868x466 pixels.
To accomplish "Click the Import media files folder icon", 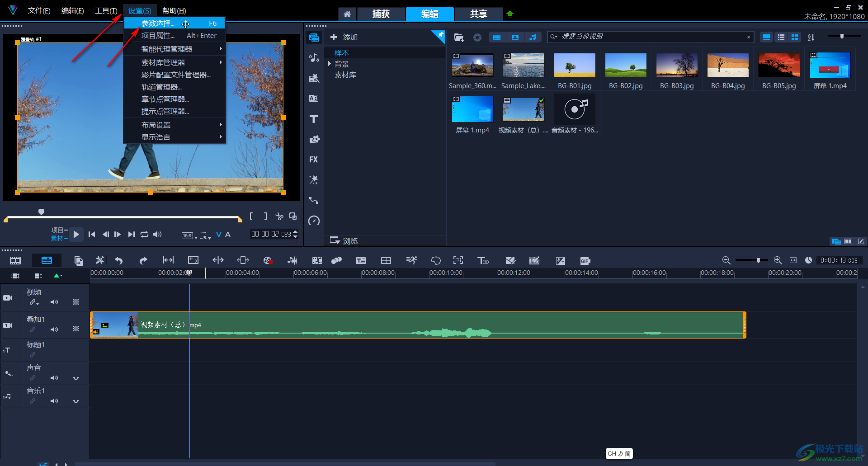I will [459, 37].
